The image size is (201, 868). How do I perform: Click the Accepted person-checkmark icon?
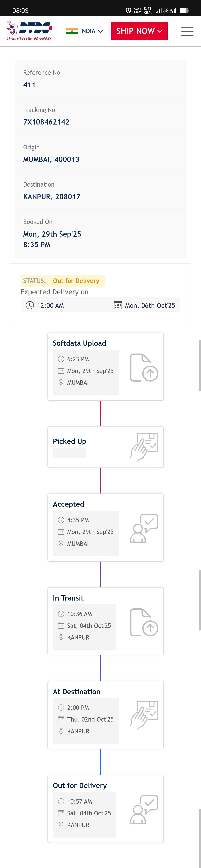point(144,528)
